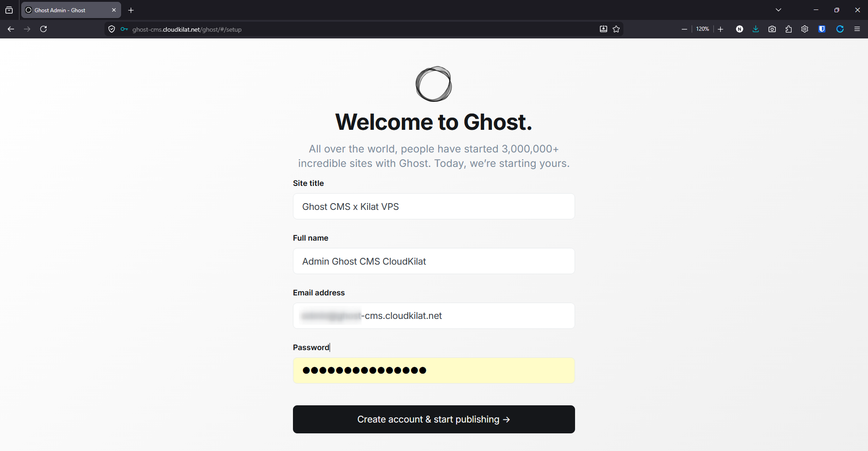The image size is (868, 451).
Task: Open the browser hamburger menu
Action: point(857,29)
